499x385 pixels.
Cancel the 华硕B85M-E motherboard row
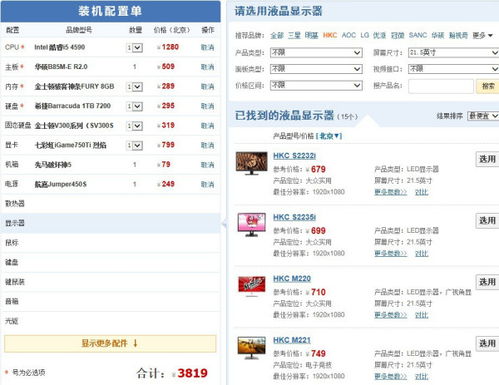pyautogui.click(x=207, y=67)
